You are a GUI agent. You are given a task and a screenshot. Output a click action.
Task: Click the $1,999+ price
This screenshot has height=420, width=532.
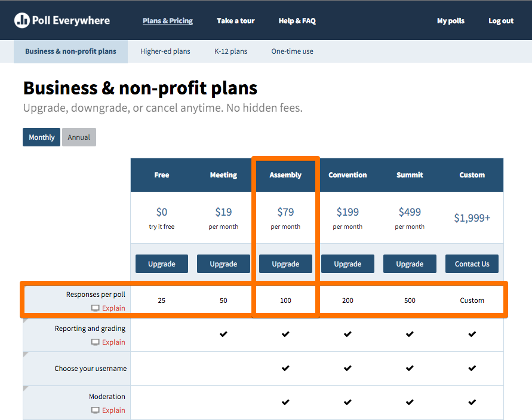(x=472, y=217)
